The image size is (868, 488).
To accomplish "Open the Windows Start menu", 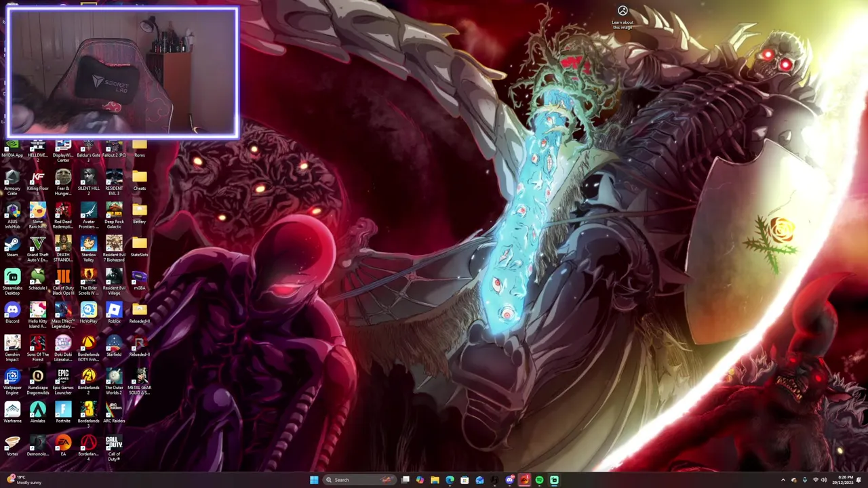I will 314,480.
